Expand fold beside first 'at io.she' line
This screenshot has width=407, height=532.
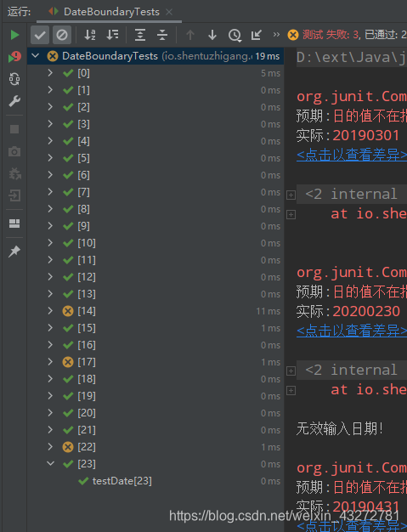[291, 214]
